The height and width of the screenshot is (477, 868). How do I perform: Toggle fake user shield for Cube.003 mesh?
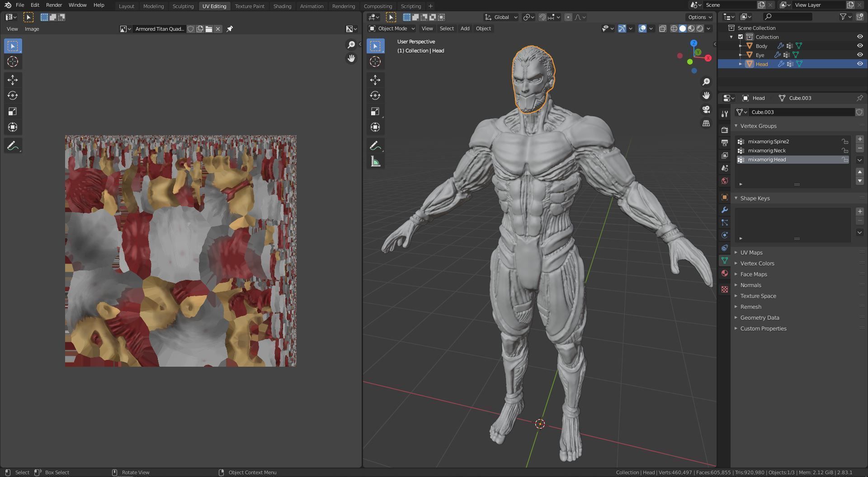[x=859, y=112]
